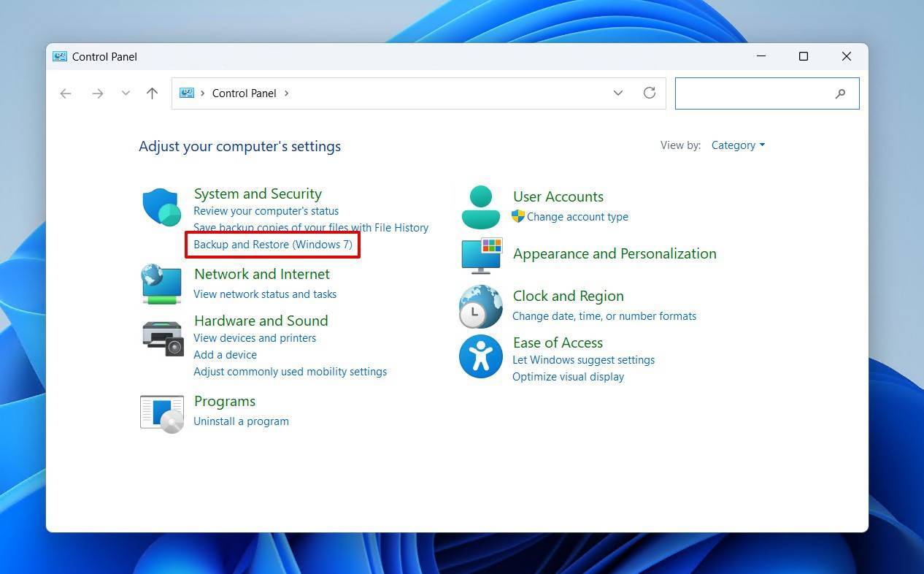Click Change account type link
924x574 pixels.
point(577,217)
